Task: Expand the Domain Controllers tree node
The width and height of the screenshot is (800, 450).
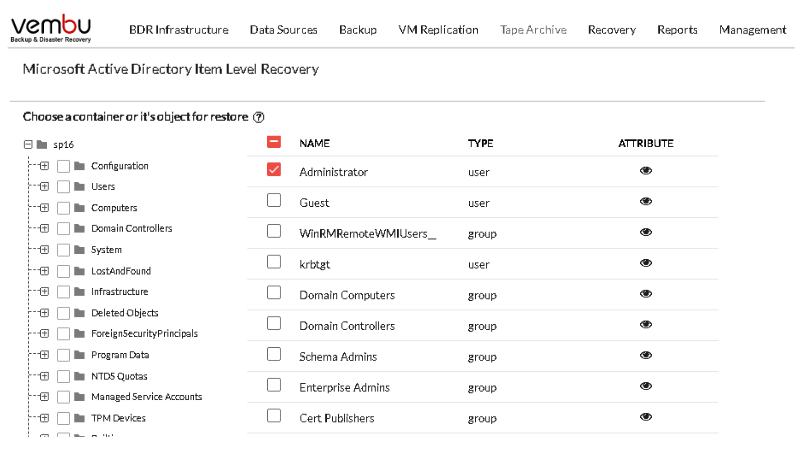Action: point(44,228)
